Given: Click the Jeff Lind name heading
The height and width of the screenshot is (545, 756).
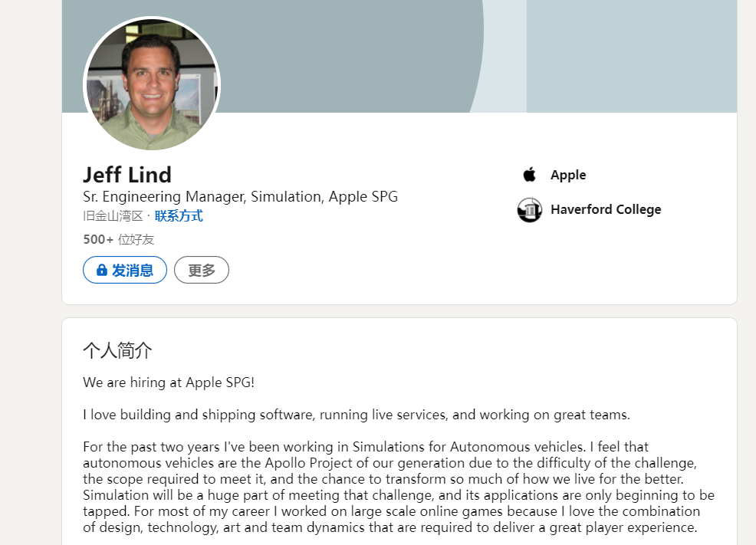Looking at the screenshot, I should 127,175.
